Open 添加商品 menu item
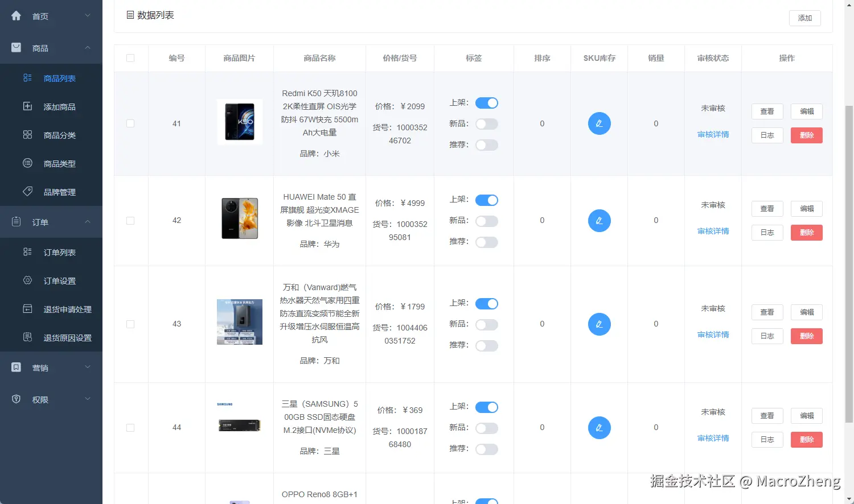Image resolution: width=854 pixels, height=504 pixels. pyautogui.click(x=51, y=107)
